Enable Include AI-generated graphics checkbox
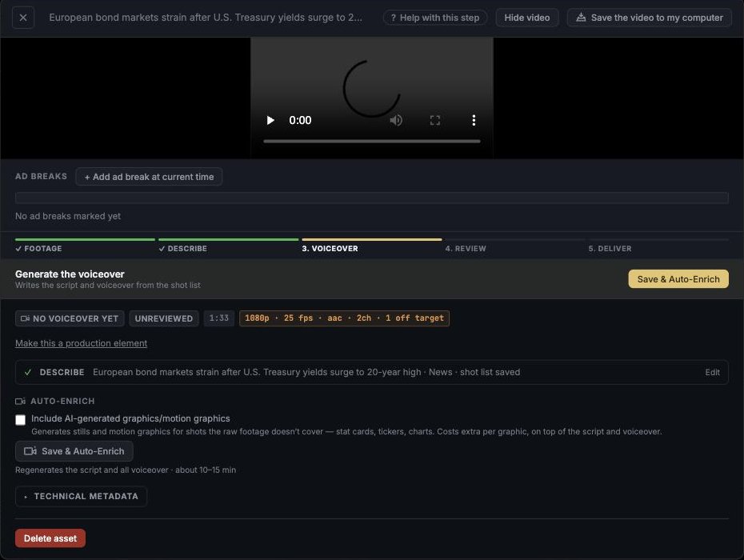This screenshot has width=744, height=560. pos(21,420)
